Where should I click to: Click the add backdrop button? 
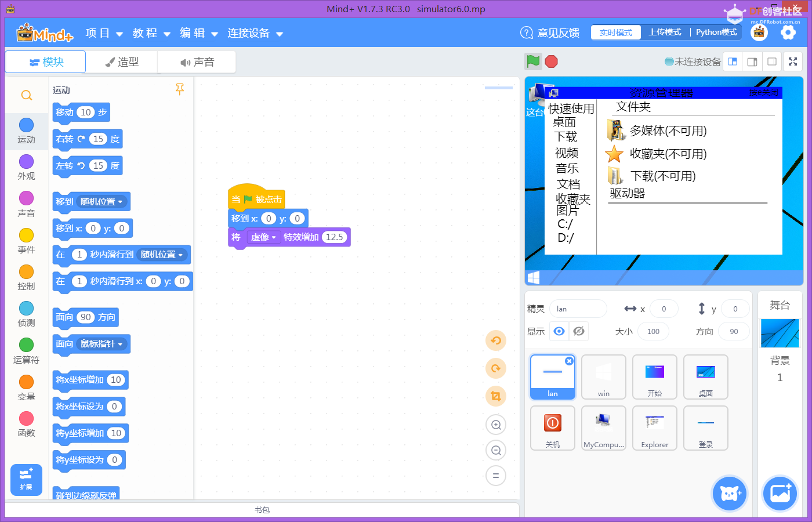780,494
